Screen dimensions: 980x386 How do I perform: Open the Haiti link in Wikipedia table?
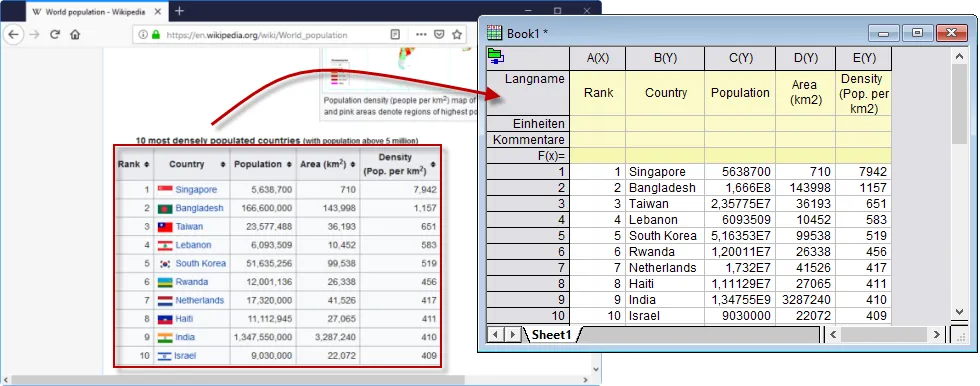click(x=184, y=319)
